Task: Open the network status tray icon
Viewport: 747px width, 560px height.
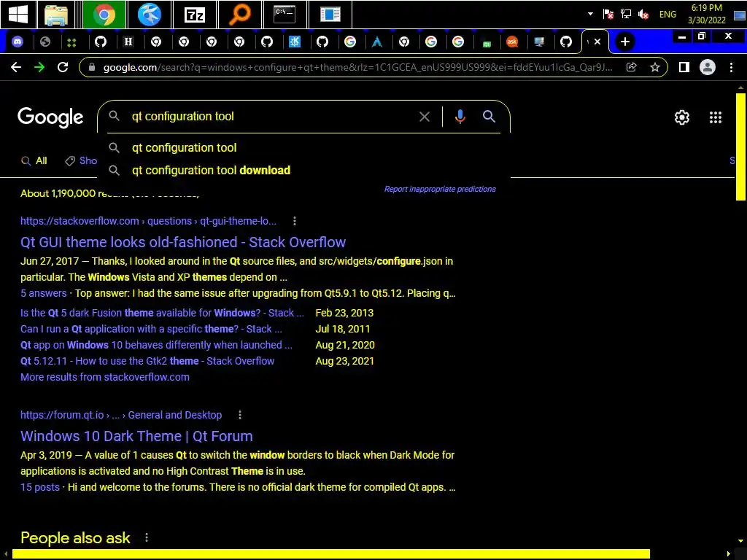Action: click(625, 15)
